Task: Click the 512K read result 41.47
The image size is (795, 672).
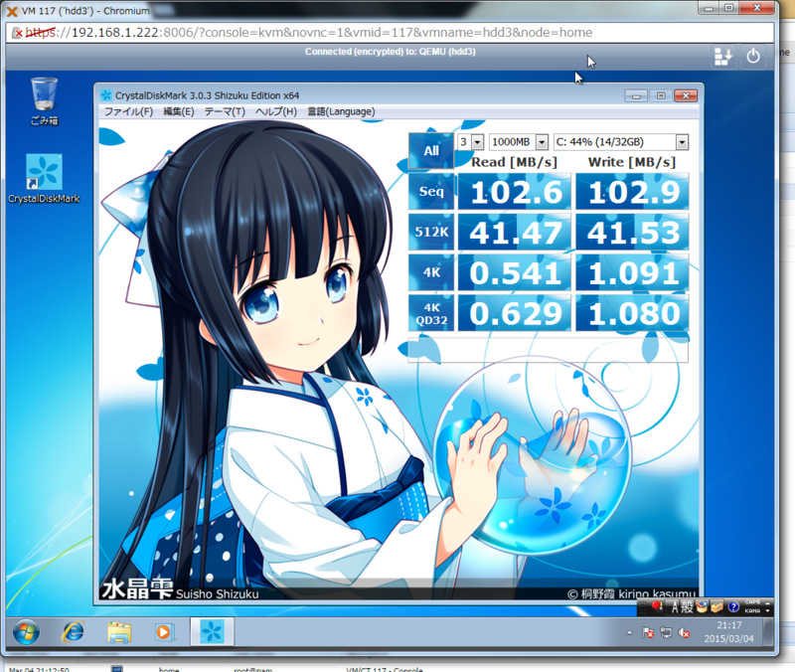Action: coord(515,233)
